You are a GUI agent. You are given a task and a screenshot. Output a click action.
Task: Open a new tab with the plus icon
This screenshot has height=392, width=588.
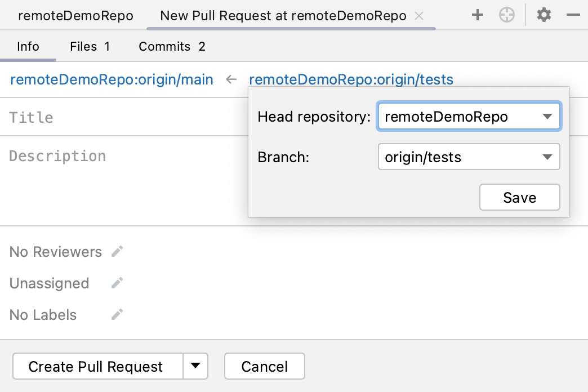click(x=477, y=15)
